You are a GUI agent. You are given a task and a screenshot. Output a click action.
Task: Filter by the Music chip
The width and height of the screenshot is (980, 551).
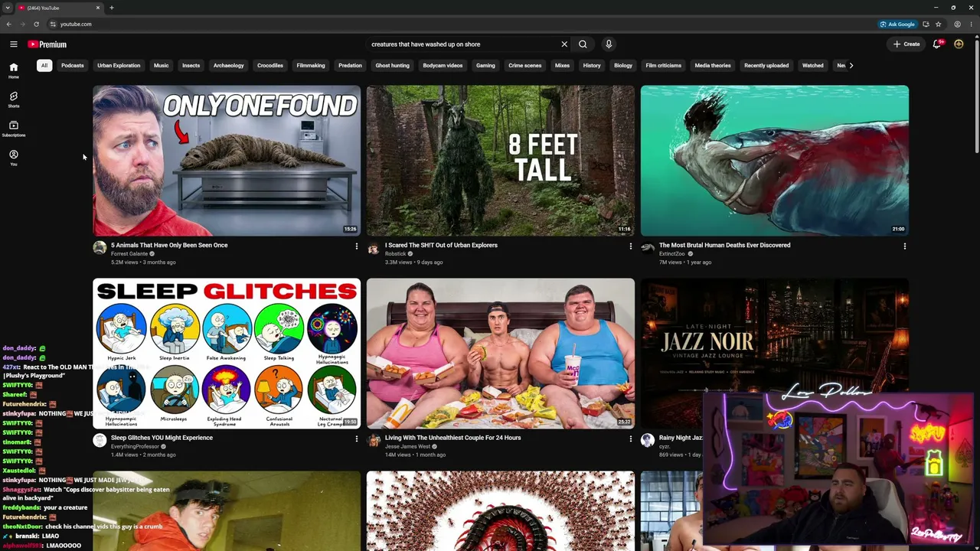coord(161,65)
